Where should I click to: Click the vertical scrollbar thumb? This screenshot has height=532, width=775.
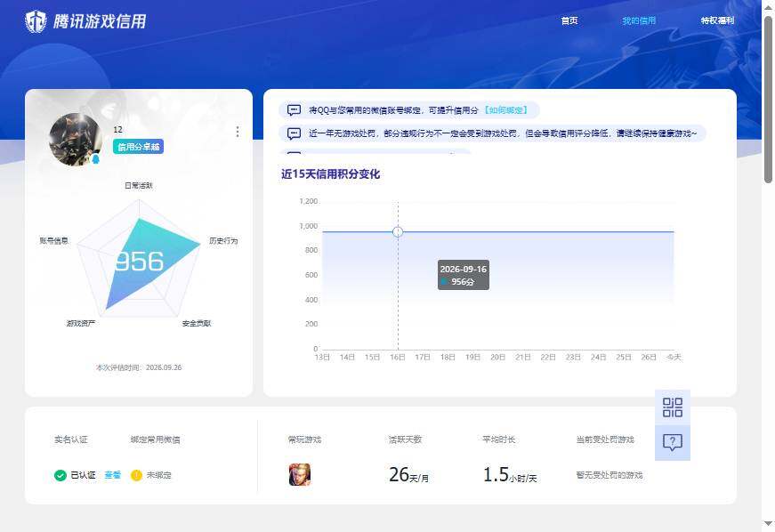point(768,101)
